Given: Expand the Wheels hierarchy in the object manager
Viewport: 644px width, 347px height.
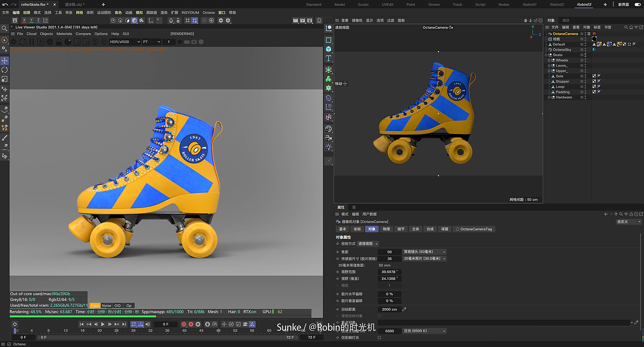Looking at the screenshot, I should tap(549, 60).
